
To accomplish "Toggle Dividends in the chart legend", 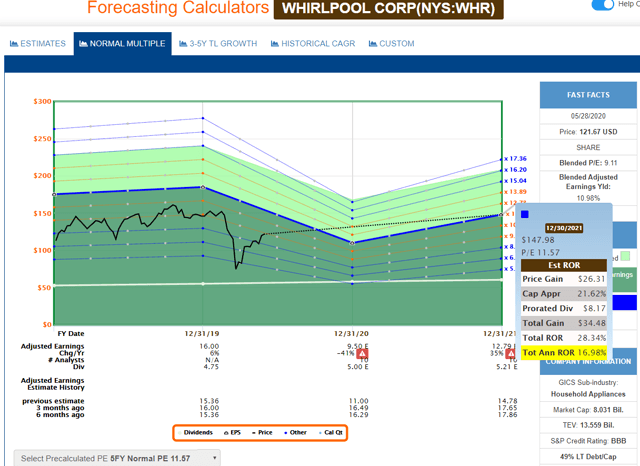I will 195,433.
